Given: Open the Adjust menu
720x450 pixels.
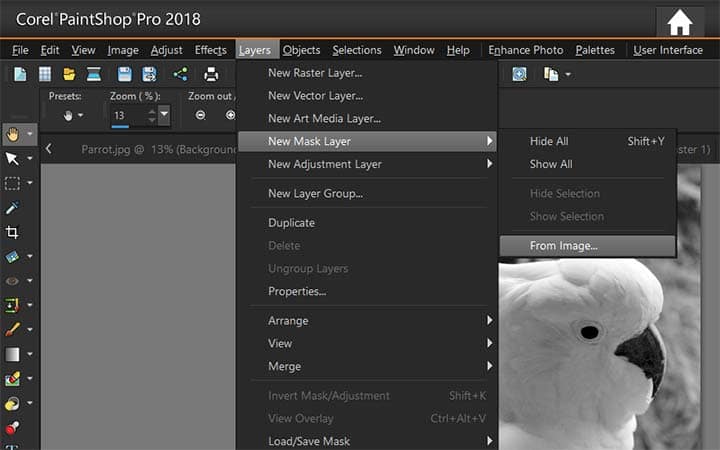Looking at the screenshot, I should click(x=166, y=50).
